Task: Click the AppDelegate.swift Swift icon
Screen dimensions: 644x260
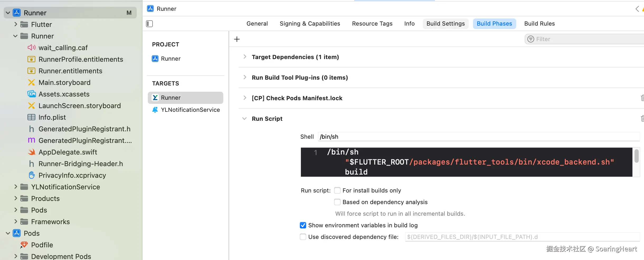Action: (x=31, y=152)
